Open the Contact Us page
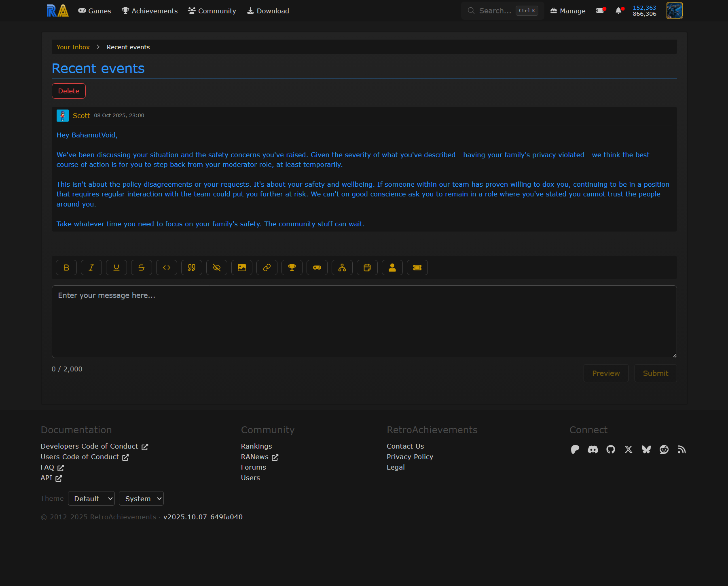 405,446
